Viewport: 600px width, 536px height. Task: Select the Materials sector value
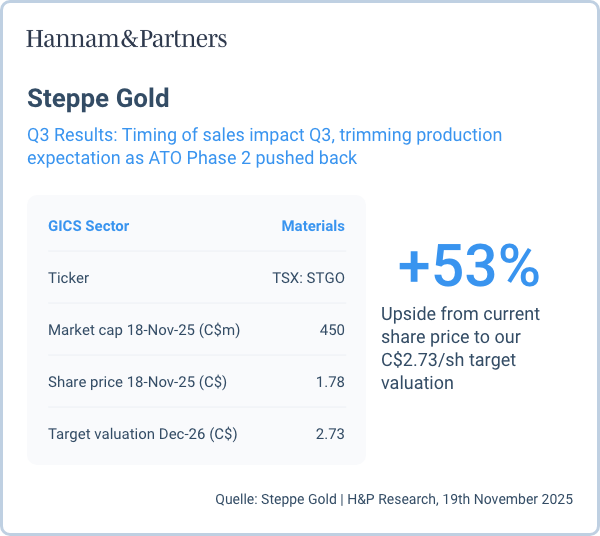tap(312, 226)
